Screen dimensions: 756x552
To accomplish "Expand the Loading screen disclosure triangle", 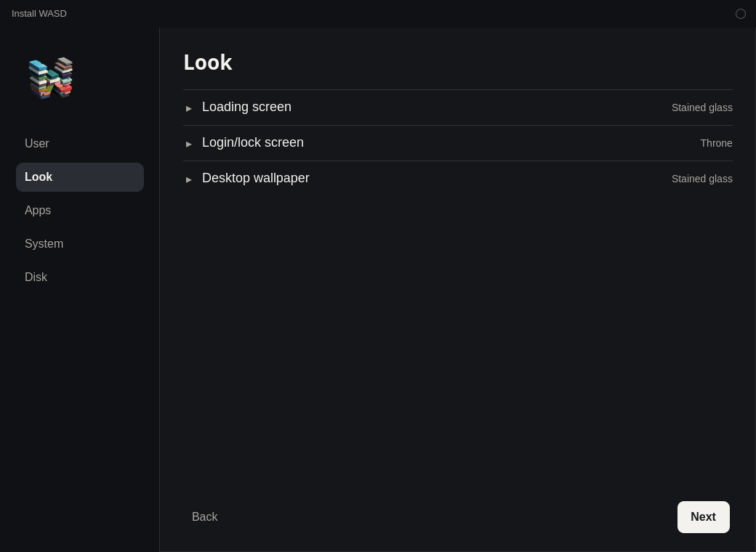I will click(x=188, y=108).
